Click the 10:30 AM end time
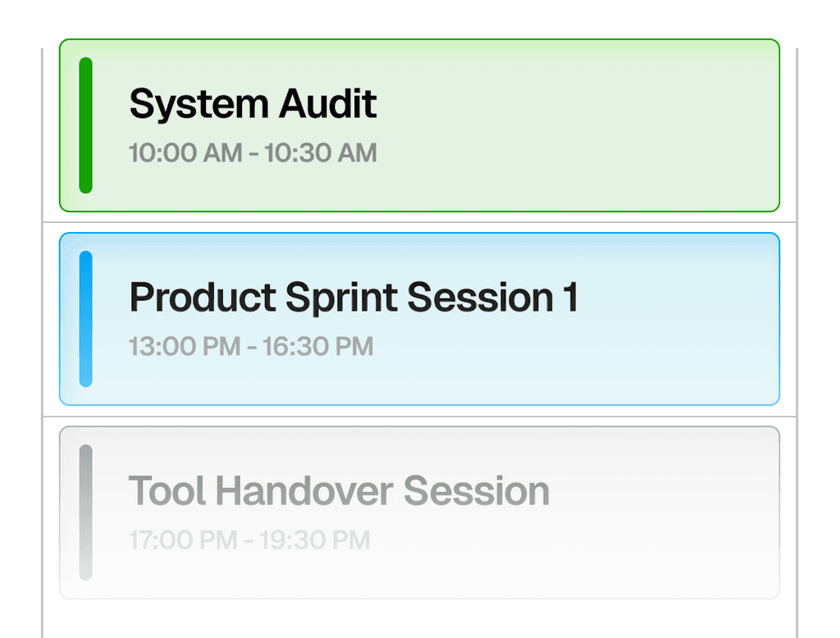 (x=321, y=153)
